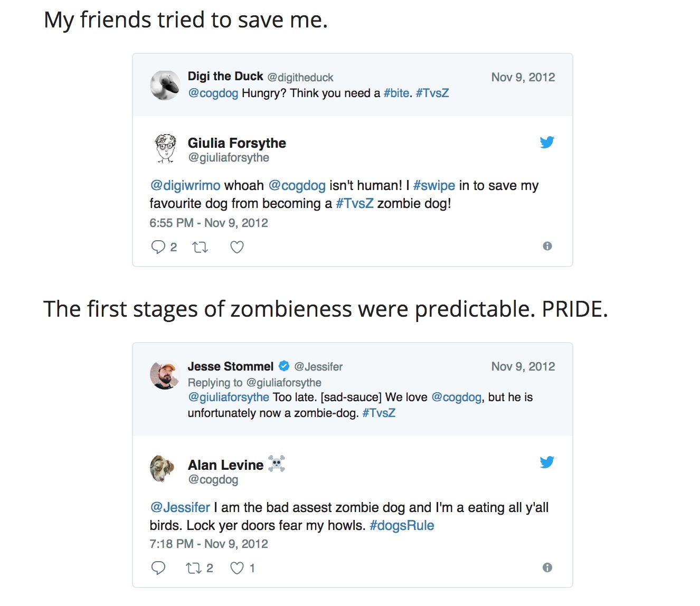Open Digi the Duck's profile avatar
The height and width of the screenshot is (606, 700).
pos(165,85)
